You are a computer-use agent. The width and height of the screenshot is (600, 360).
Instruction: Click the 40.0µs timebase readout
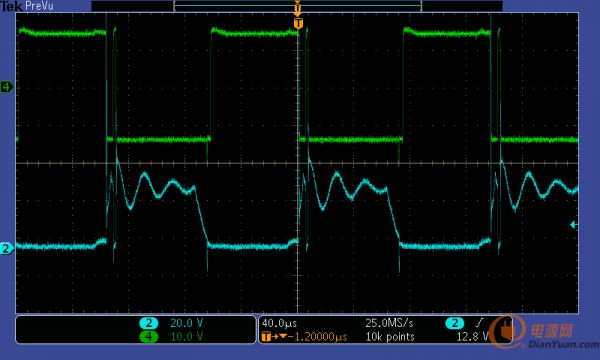click(x=279, y=323)
